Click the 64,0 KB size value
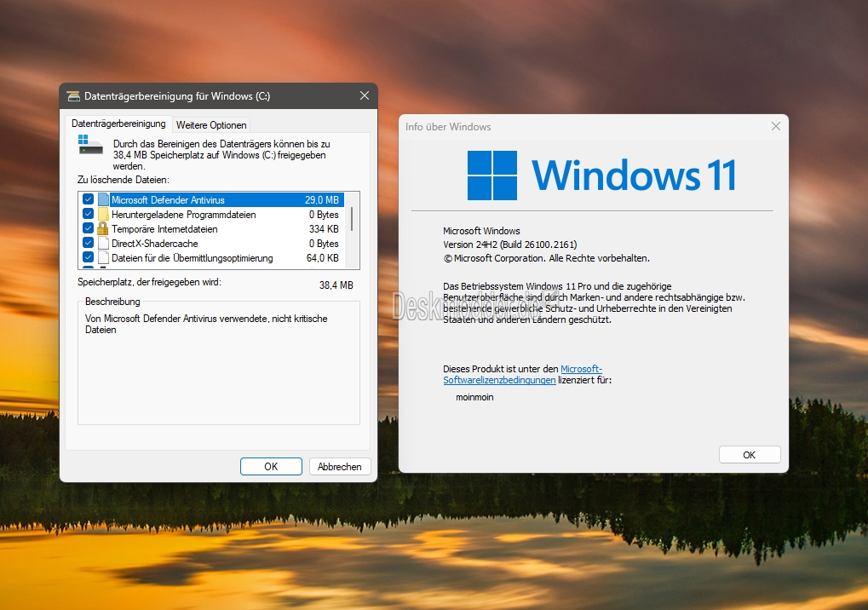Screen dimensions: 868x610 (x=322, y=257)
